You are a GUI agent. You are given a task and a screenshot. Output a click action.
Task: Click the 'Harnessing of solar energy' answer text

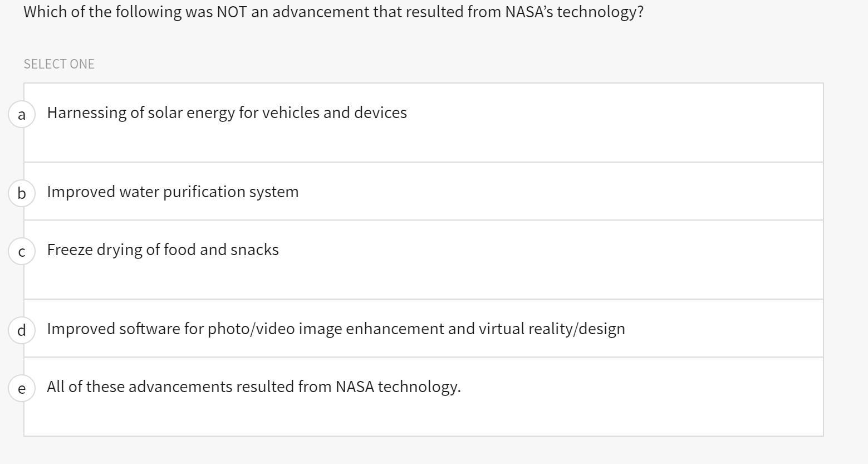(227, 113)
